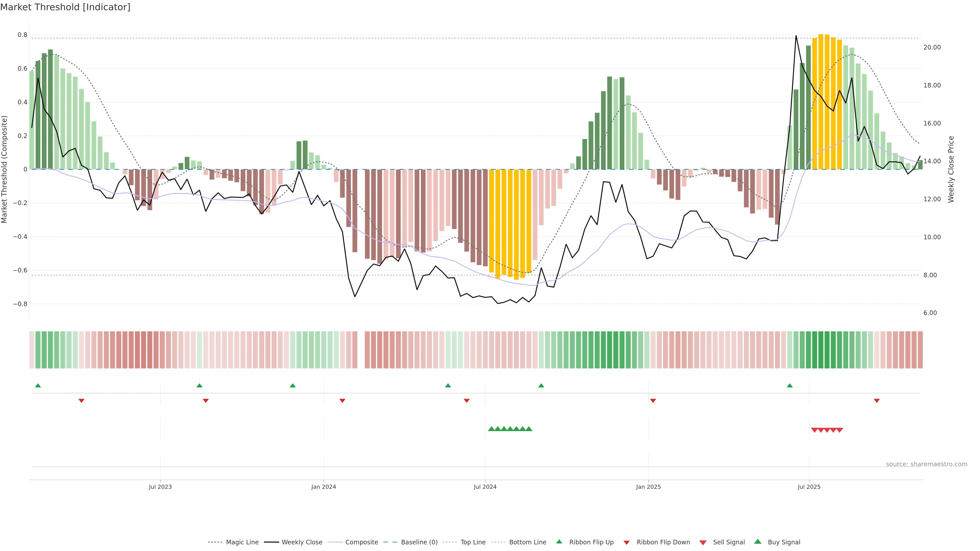980x551 pixels.
Task: Click the Ribbon Flip Up legend triangle icon
Action: coord(559,542)
